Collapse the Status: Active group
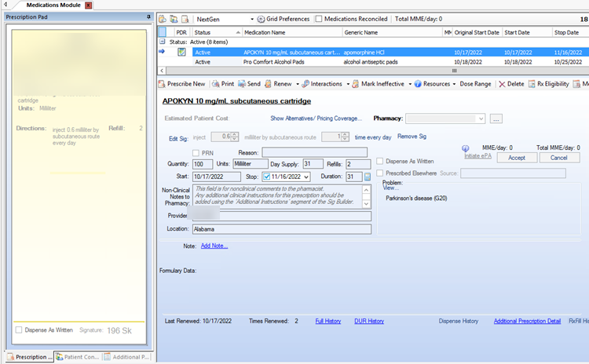The width and height of the screenshot is (589, 364). [x=163, y=42]
